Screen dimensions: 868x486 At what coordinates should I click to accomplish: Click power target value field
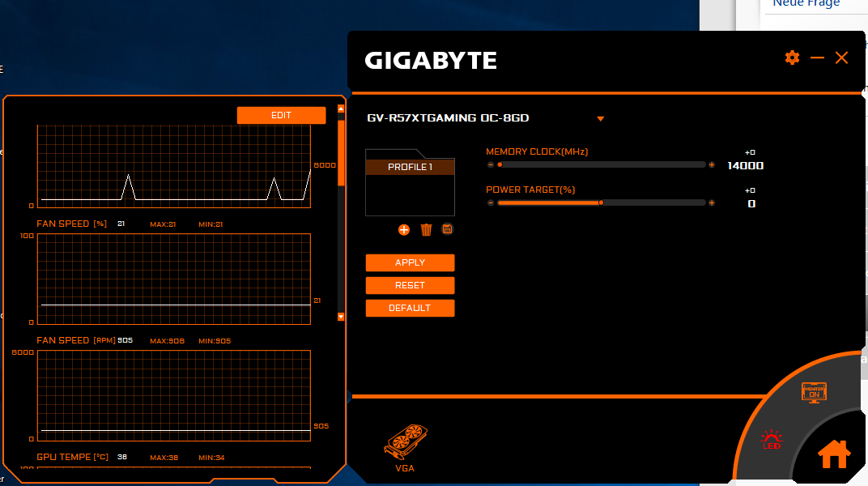click(751, 203)
